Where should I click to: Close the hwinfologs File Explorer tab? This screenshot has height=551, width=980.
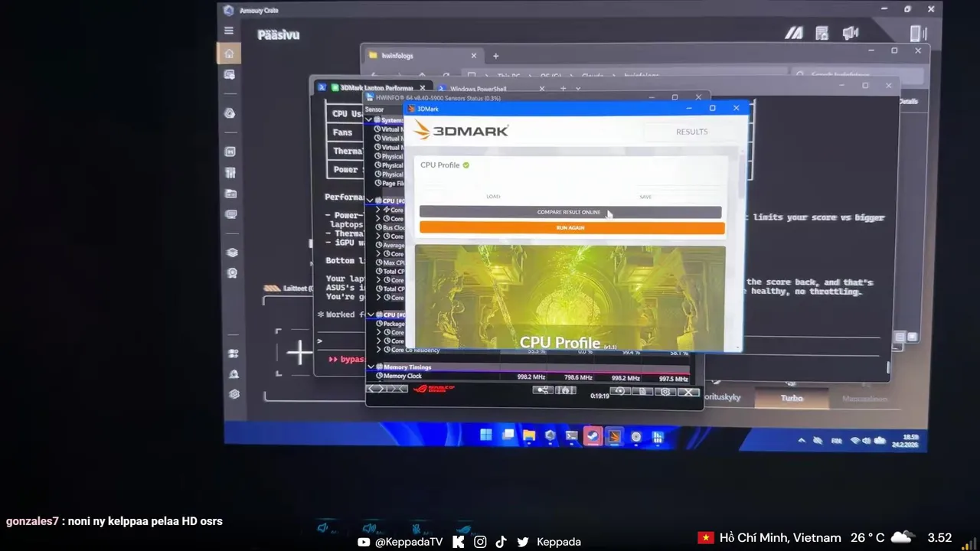[x=473, y=55]
